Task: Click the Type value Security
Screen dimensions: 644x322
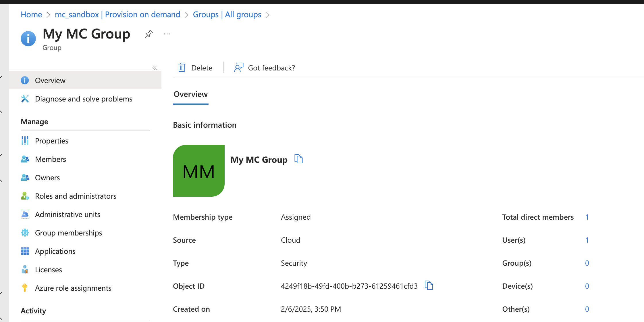Action: click(x=294, y=263)
